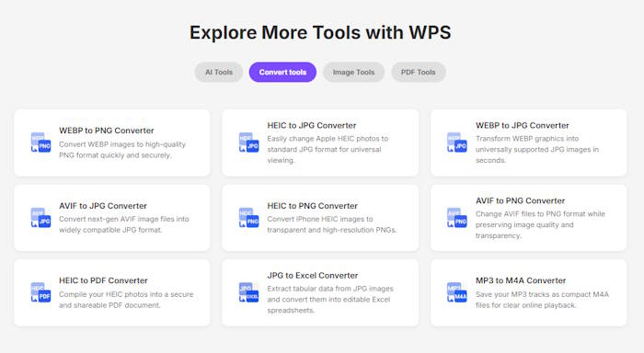Click the 'Explore More Tools with WPS' heading

click(320, 33)
